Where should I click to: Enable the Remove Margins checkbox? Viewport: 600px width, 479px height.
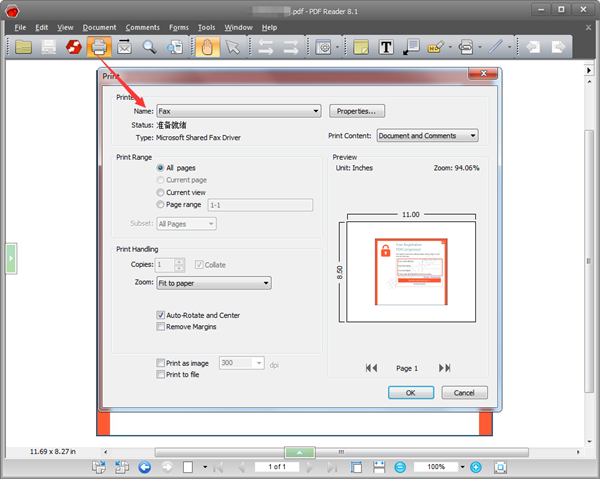point(161,327)
